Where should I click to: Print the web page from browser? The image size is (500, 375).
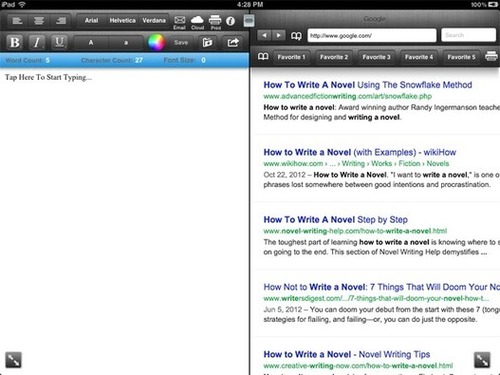coord(491,56)
